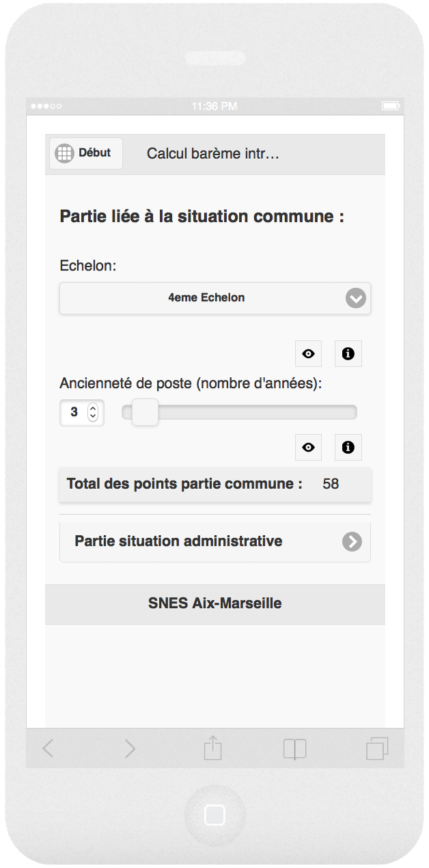The height and width of the screenshot is (868, 429).
Task: Toggle the eye icon below Echelon dropdown
Action: coord(309,354)
